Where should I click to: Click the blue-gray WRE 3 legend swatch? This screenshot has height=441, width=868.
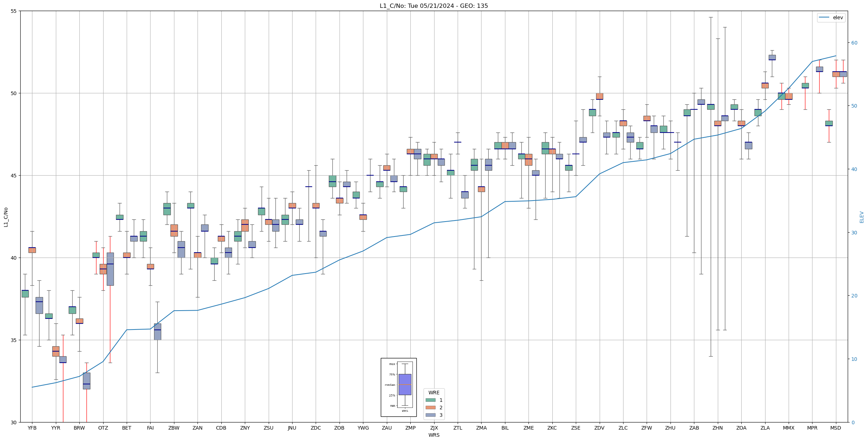(430, 415)
